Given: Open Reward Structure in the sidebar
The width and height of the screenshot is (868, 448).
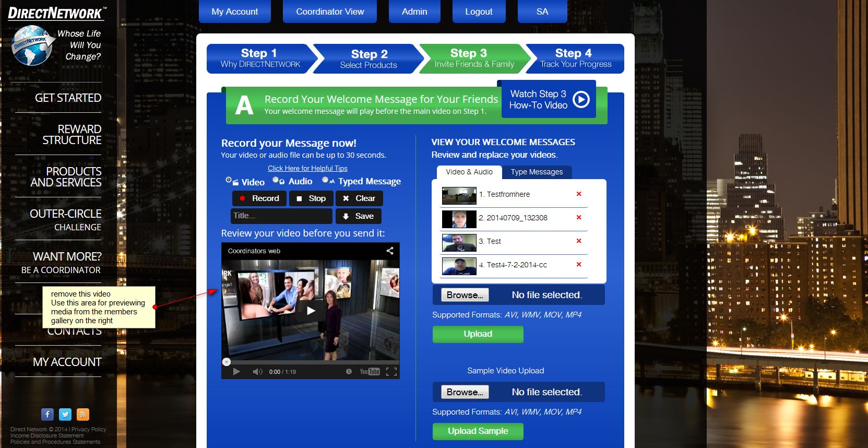Looking at the screenshot, I should pos(72,135).
